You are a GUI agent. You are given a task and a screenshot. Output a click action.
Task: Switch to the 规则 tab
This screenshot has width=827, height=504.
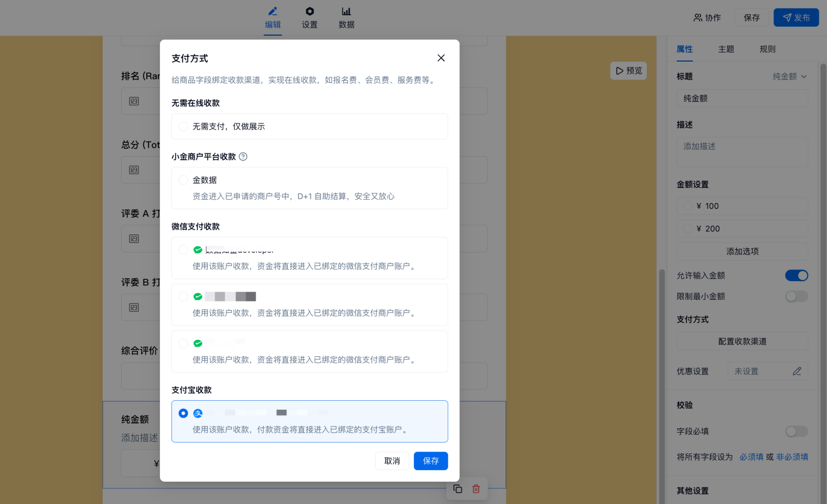767,49
